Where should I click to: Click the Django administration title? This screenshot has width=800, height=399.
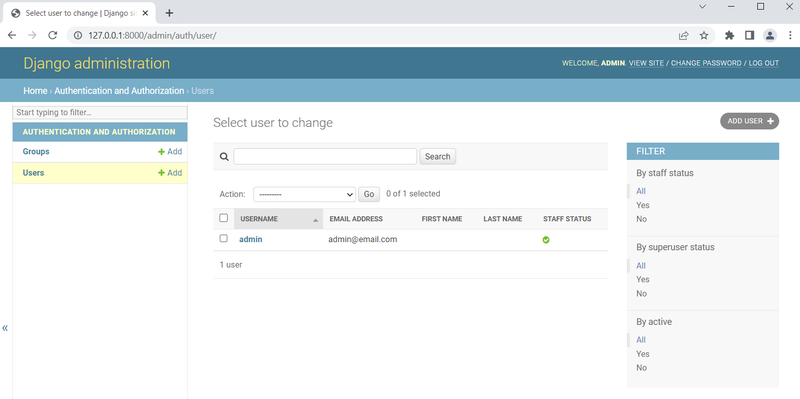[96, 63]
